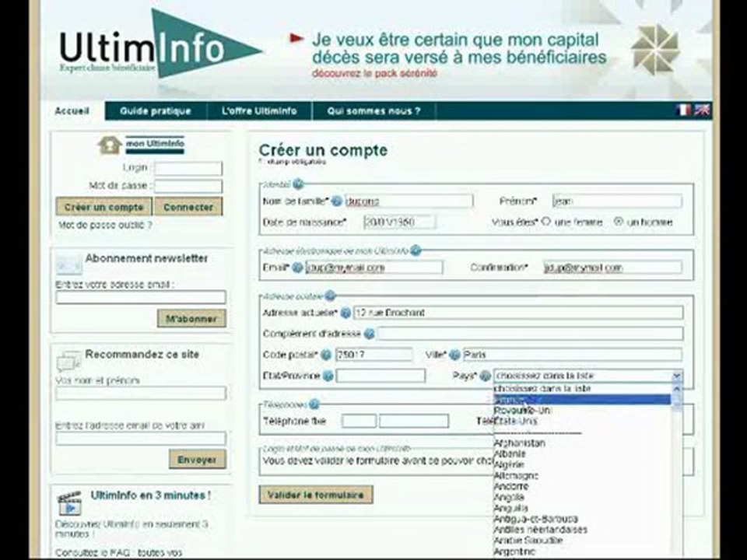Open the L'offre UltimInfo tab

[259, 111]
